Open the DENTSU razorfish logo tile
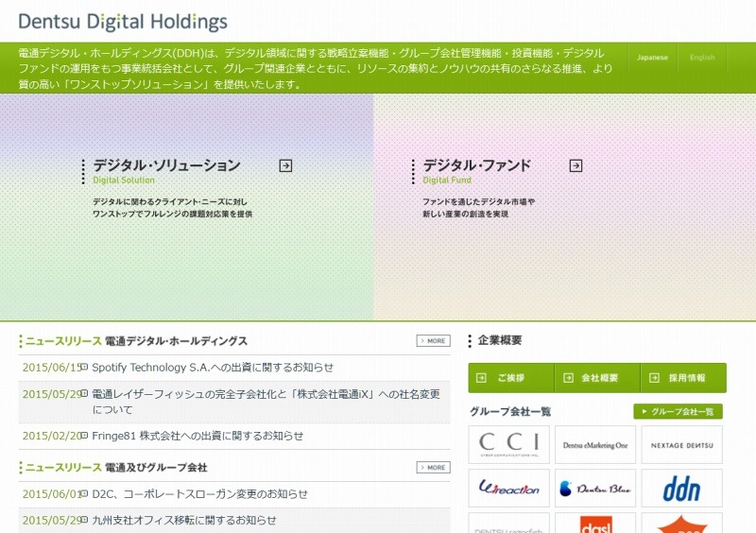 [x=508, y=524]
